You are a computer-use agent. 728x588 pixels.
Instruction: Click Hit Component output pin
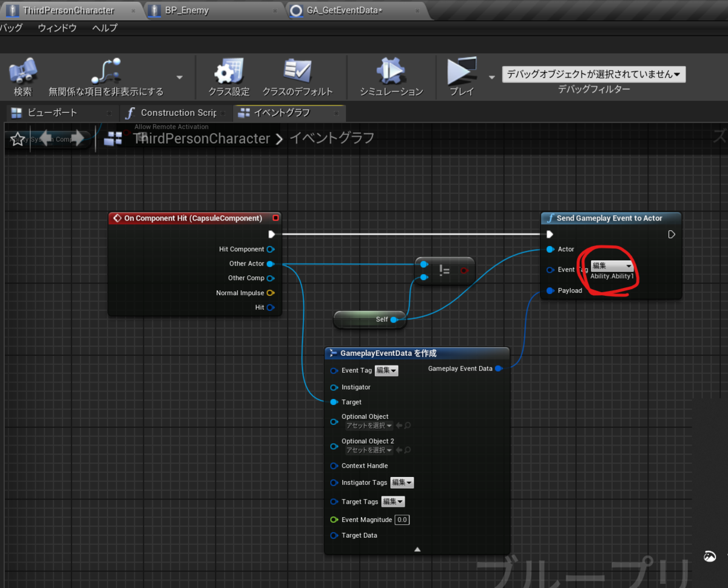pyautogui.click(x=271, y=249)
